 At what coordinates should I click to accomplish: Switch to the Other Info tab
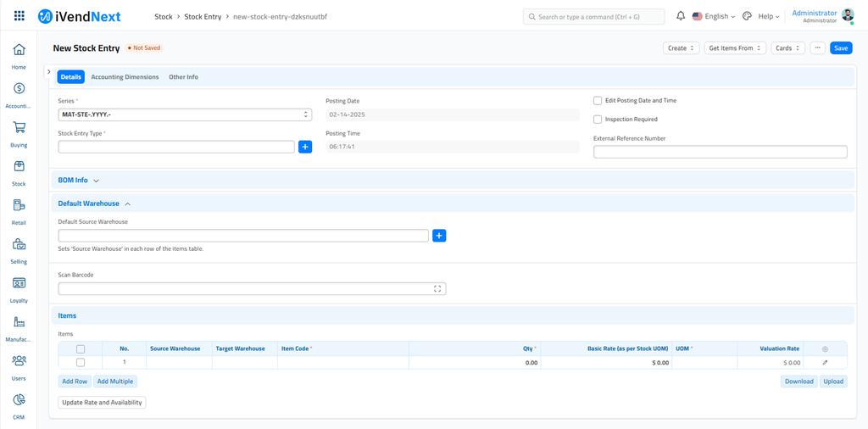(183, 77)
